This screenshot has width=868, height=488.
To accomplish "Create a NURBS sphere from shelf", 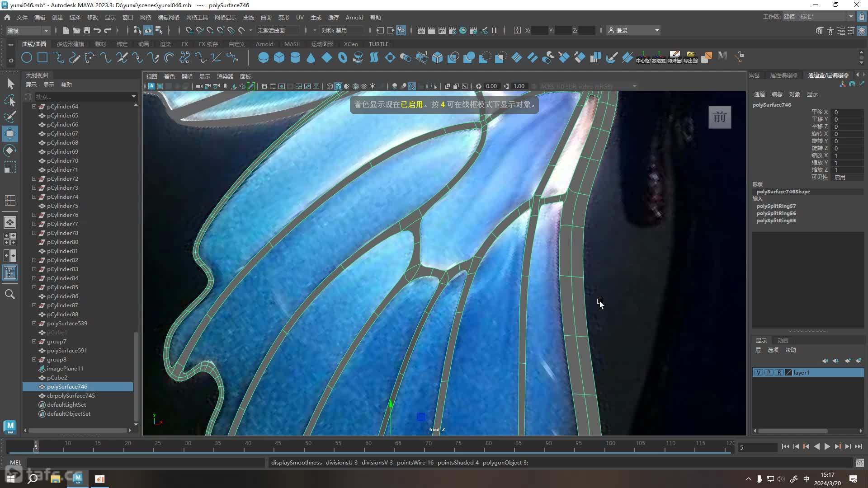I will point(263,57).
